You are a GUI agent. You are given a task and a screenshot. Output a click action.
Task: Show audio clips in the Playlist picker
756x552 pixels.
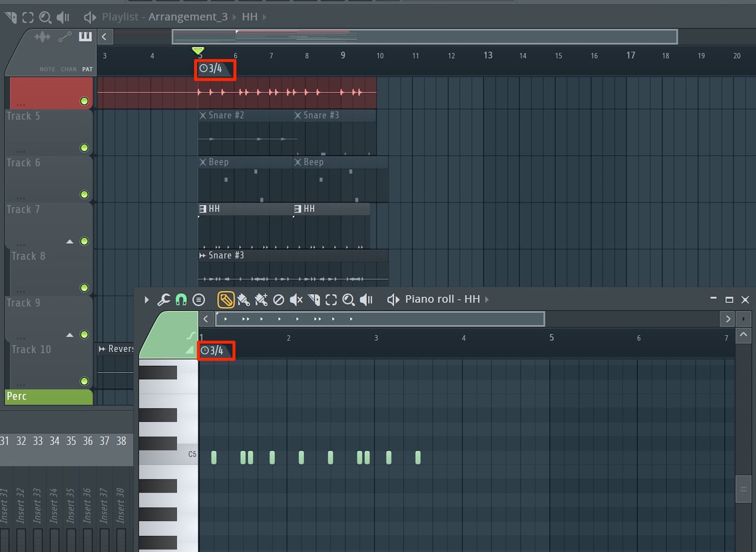click(x=42, y=37)
